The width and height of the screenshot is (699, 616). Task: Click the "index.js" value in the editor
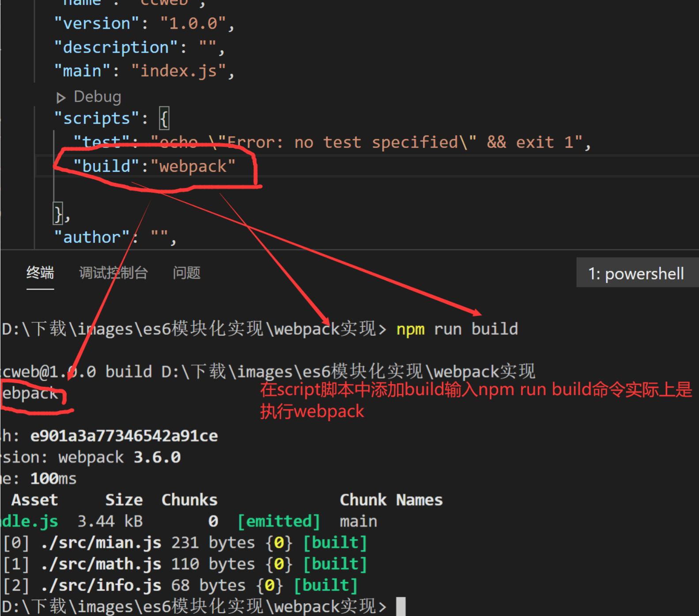(179, 71)
